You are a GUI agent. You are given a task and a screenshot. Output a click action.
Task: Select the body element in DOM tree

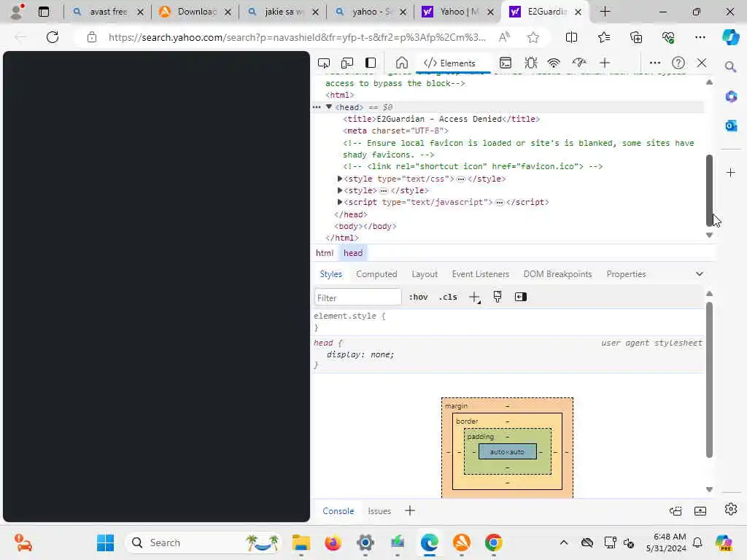(x=365, y=226)
